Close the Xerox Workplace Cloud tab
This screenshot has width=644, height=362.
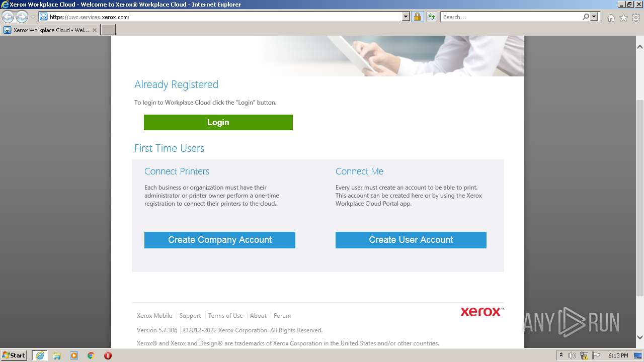pos(94,30)
